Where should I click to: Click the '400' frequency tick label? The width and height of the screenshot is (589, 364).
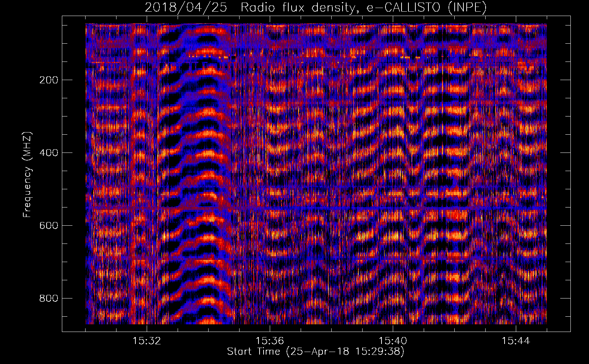point(49,153)
